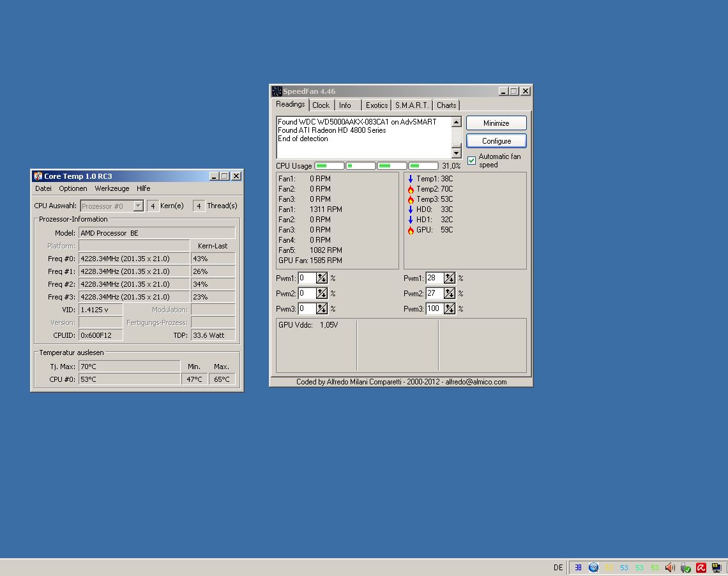This screenshot has width=728, height=576.
Task: Click the Core Temp title bar app icon
Action: pyautogui.click(x=38, y=176)
